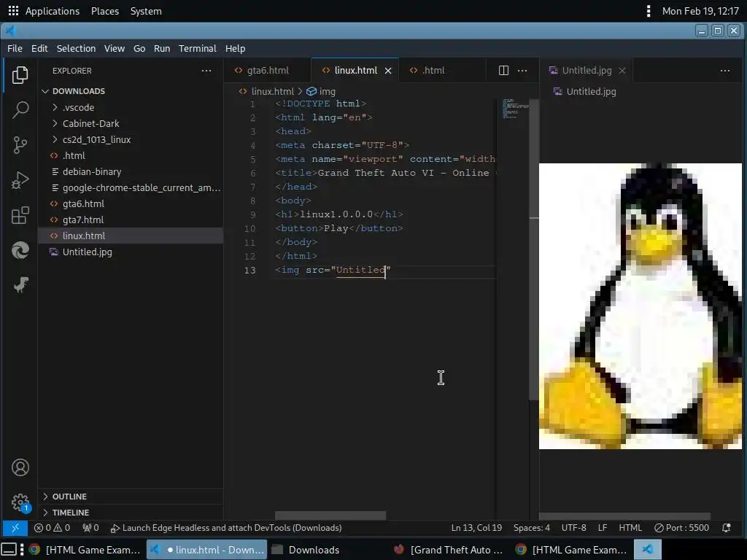Click Ln 13, Col 19 go to line
This screenshot has height=560, width=747.
pyautogui.click(x=476, y=528)
